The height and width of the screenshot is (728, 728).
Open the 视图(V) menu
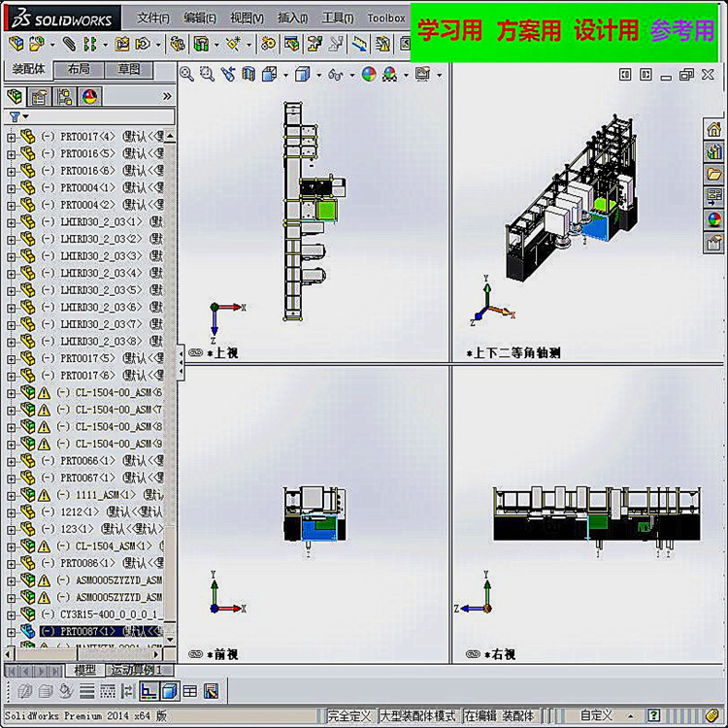[247, 18]
